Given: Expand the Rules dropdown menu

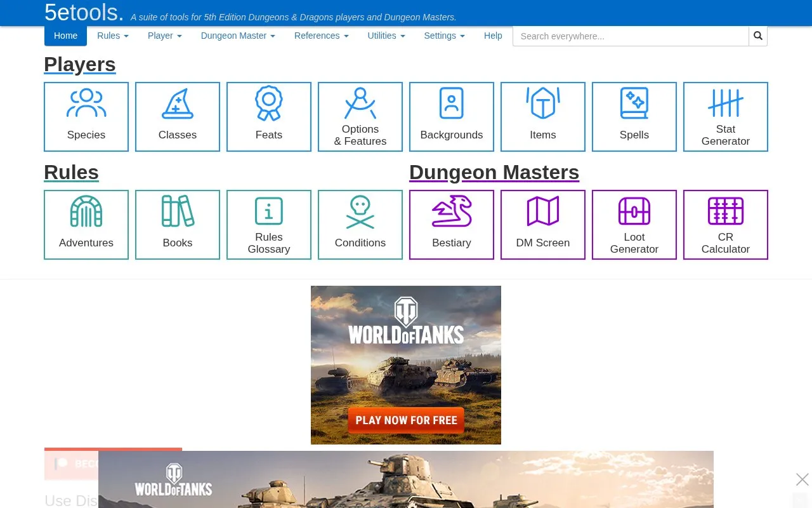Looking at the screenshot, I should (x=113, y=36).
